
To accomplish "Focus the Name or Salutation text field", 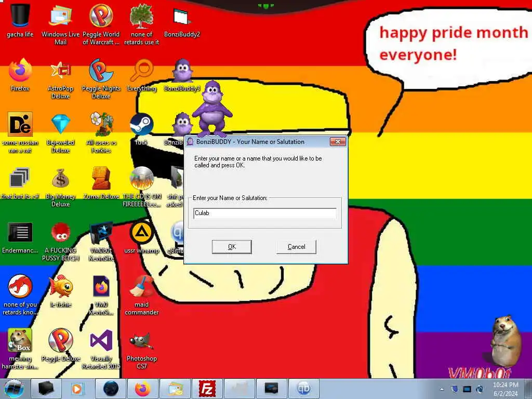I will [264, 213].
